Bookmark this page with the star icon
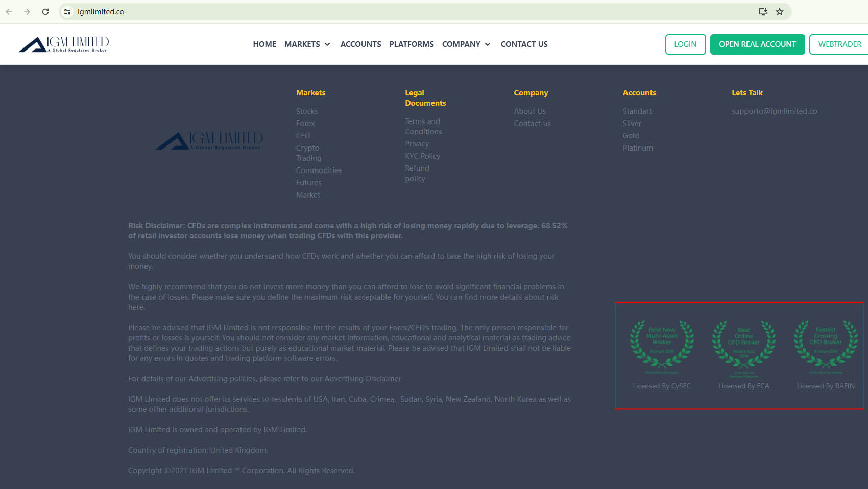This screenshot has width=868, height=489. coord(780,12)
